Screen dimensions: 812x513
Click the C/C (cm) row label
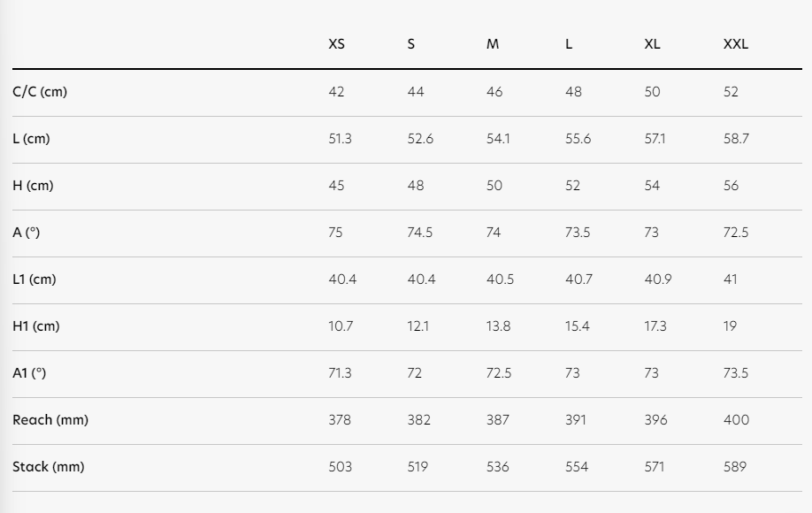(40, 92)
